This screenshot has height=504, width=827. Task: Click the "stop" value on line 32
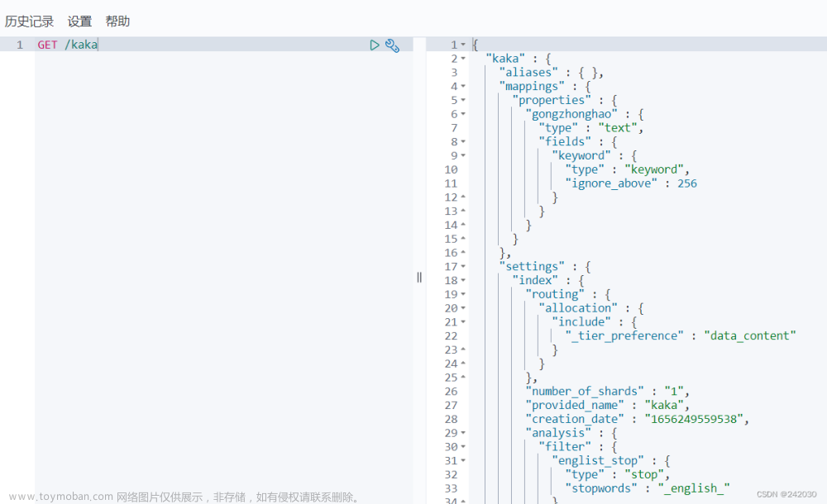[x=644, y=474]
